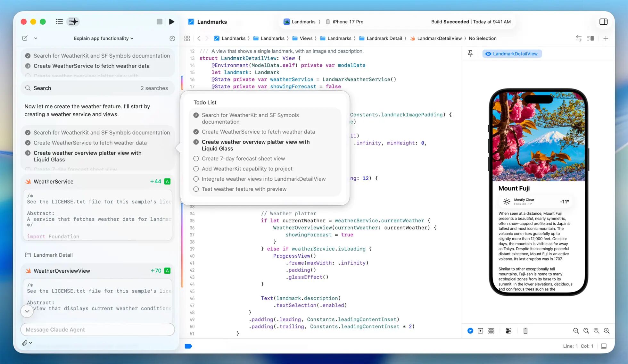Open the Claude agent sparkle icon

[73, 21]
